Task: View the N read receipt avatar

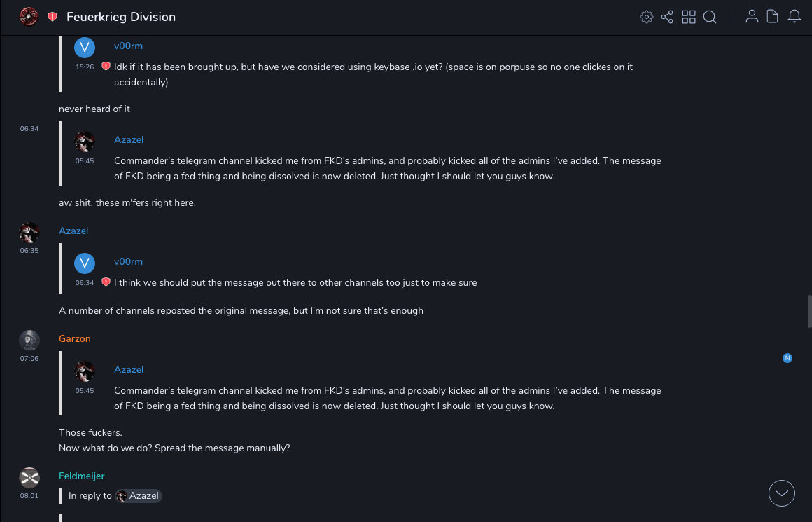Action: (x=787, y=358)
